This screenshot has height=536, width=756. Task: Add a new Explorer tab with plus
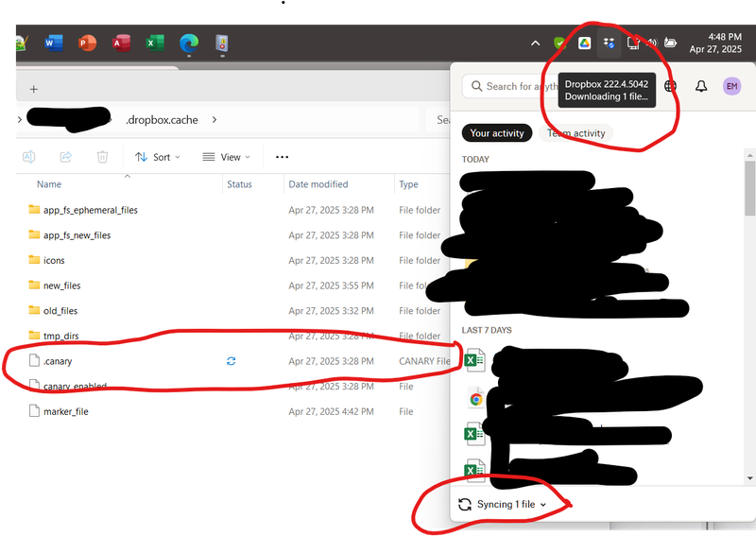coord(34,89)
